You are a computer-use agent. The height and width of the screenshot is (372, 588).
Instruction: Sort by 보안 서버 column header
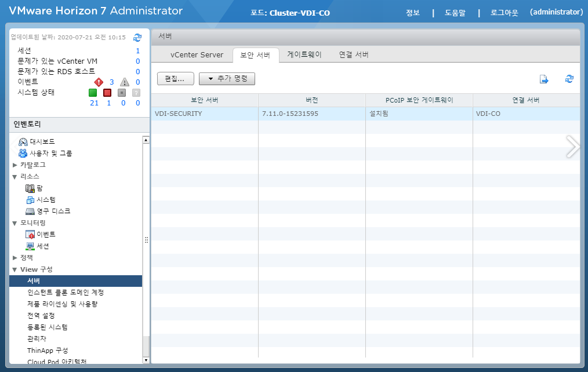pos(205,100)
